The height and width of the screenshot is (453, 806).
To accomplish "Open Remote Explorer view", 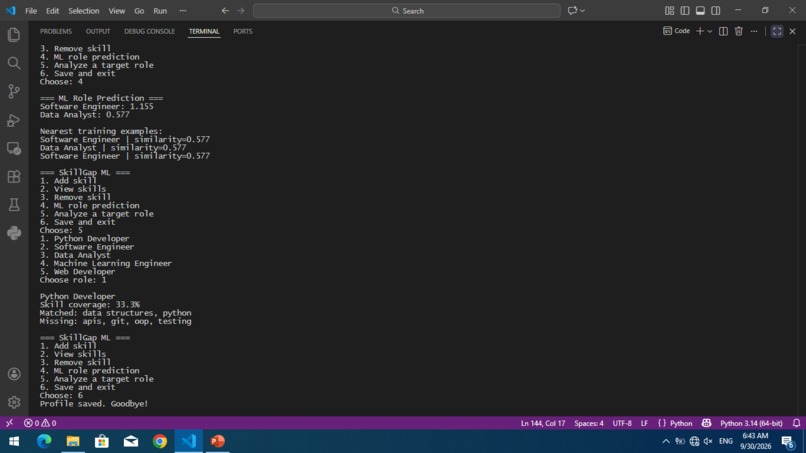I will tap(14, 149).
